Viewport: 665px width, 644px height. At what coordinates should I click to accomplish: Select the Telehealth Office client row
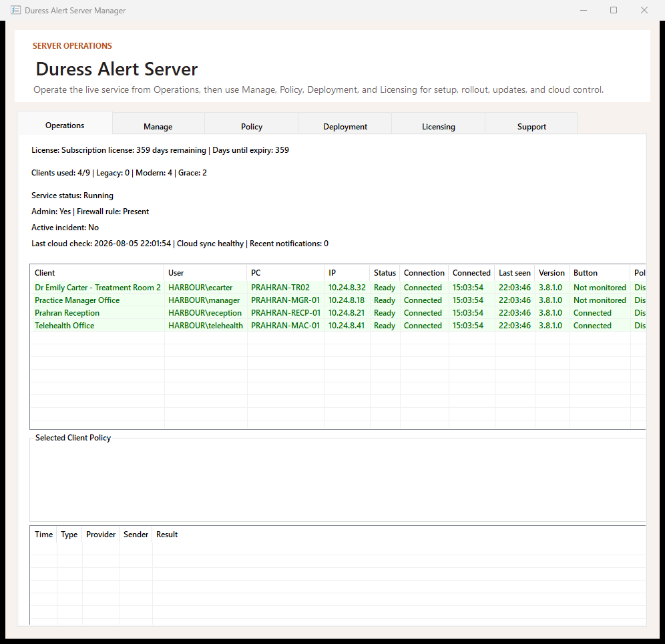point(338,326)
